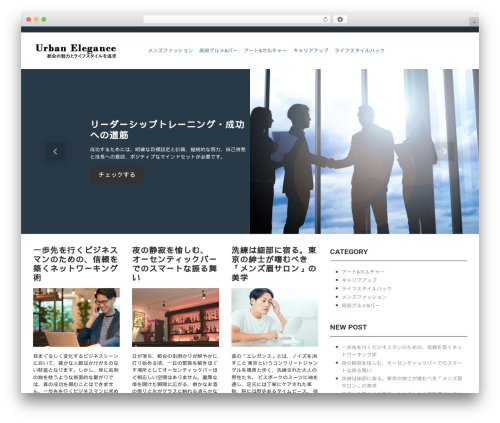500x423 pixels.
Task: Open アート&カルチャー menu item
Action: (265, 51)
